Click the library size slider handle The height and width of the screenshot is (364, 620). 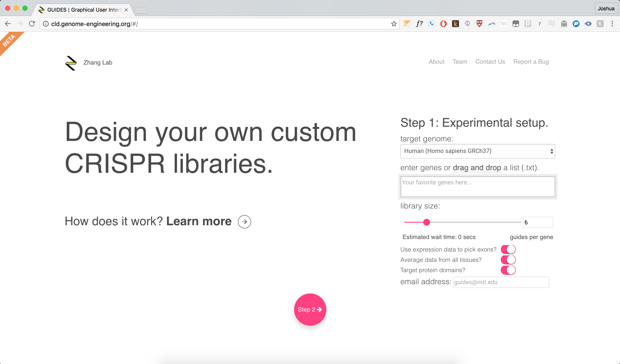[x=427, y=222]
